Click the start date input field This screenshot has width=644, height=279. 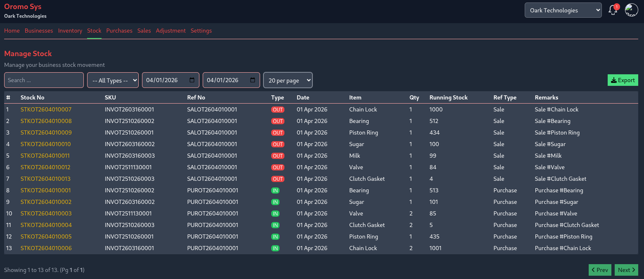pyautogui.click(x=170, y=80)
